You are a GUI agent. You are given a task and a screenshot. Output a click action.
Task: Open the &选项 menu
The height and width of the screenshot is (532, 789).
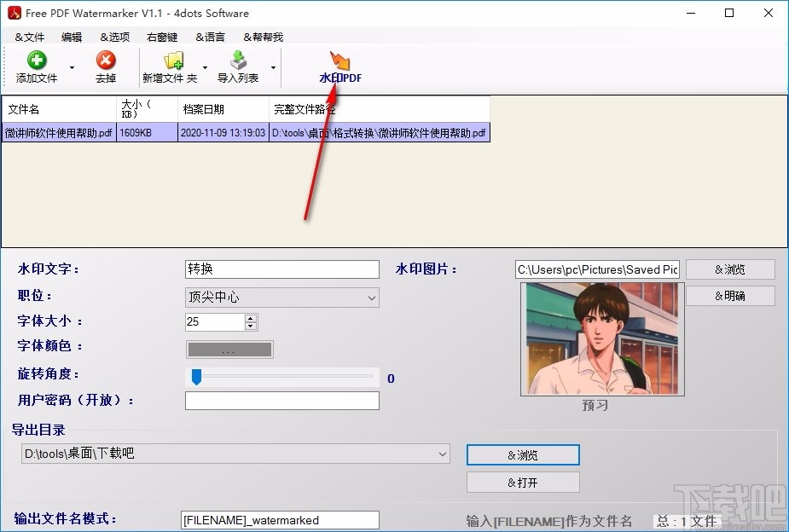pos(115,38)
